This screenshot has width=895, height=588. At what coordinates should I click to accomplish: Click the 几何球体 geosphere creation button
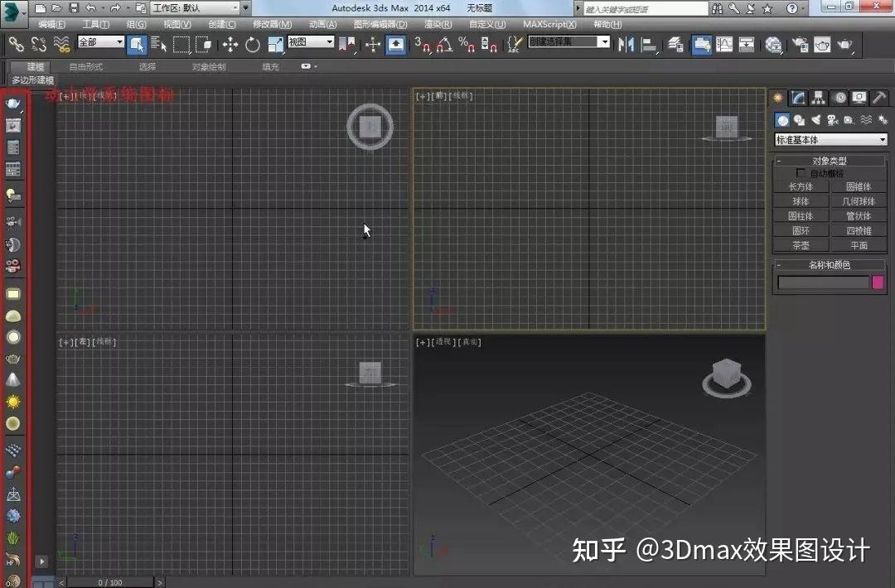click(859, 201)
